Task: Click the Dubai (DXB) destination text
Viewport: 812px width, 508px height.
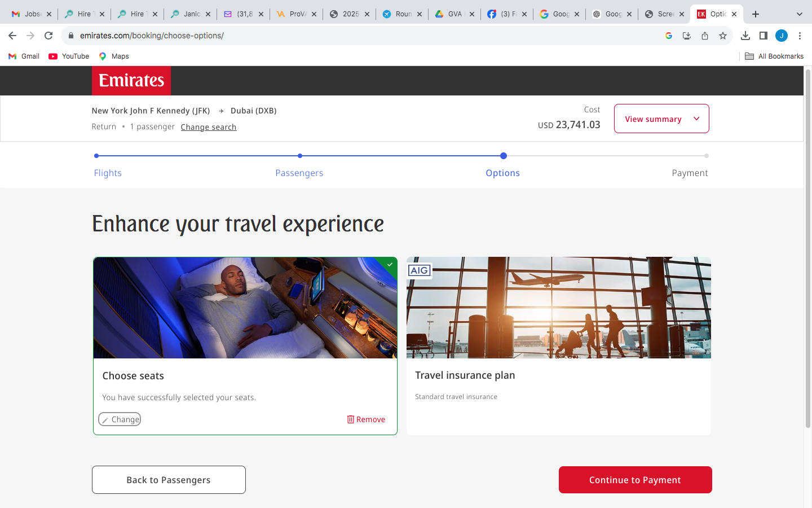Action: 254,111
